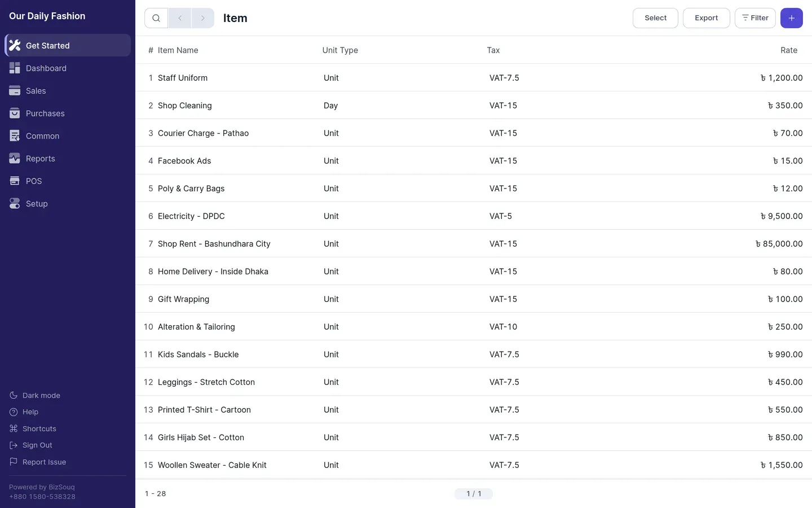
Task: Click the Shortcuts command icon
Action: pyautogui.click(x=14, y=428)
